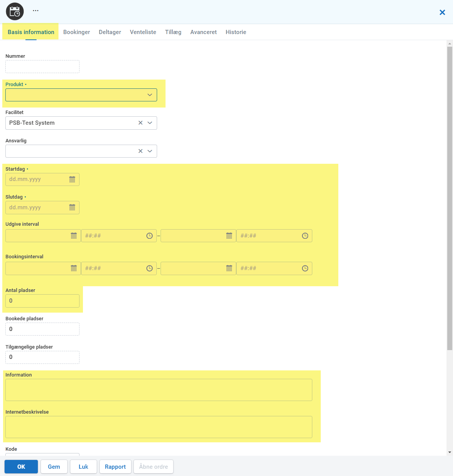Save with the Gem button

[54, 467]
